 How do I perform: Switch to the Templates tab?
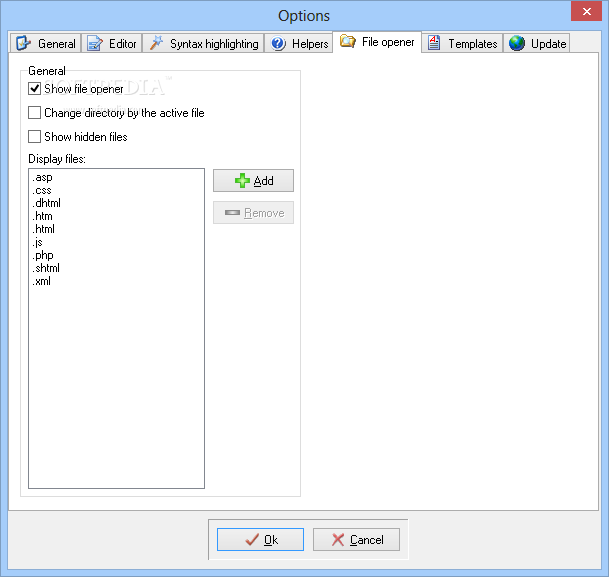pos(462,43)
